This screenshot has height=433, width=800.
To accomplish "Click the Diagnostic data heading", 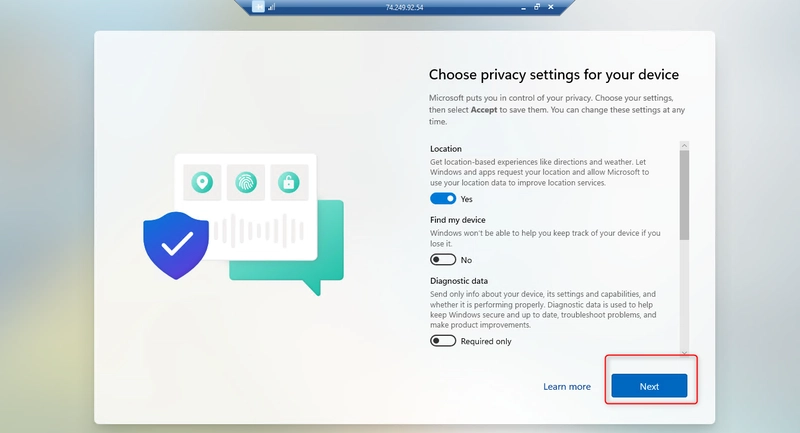I will click(459, 281).
